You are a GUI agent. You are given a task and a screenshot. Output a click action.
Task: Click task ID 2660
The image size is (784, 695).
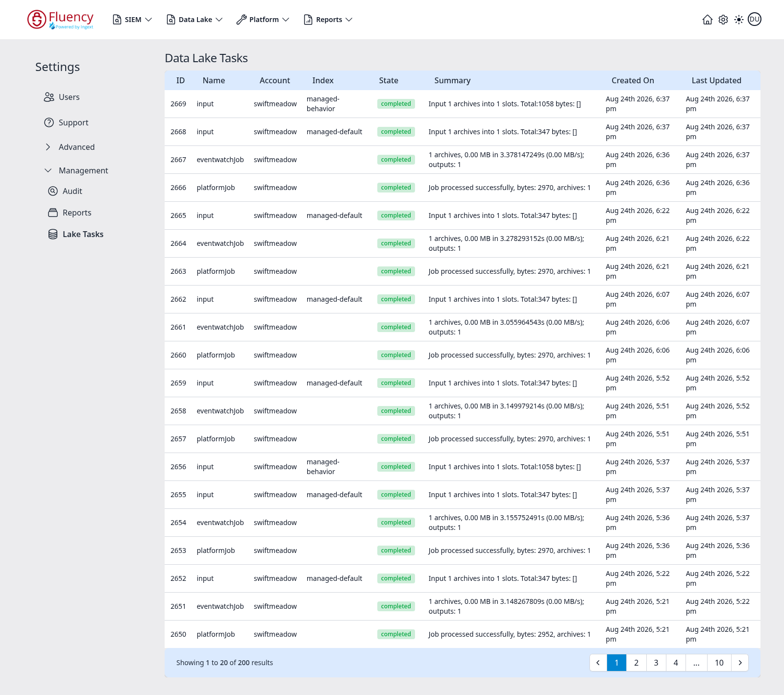[x=178, y=355]
